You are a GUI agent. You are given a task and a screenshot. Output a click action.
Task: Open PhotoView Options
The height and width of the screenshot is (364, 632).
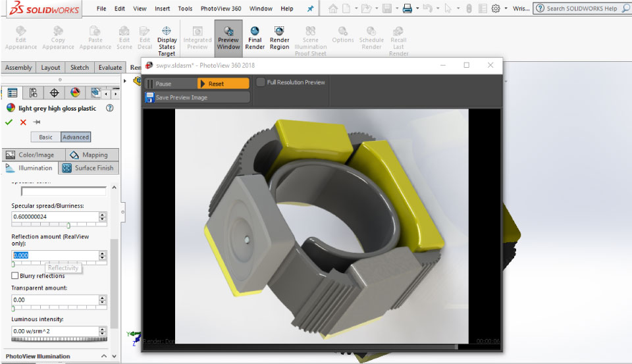point(343,35)
